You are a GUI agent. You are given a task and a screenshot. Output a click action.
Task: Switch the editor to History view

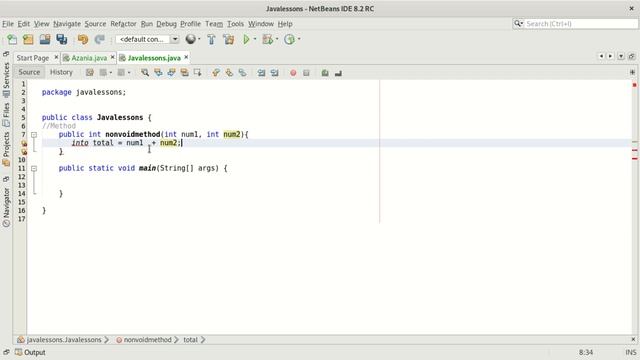[x=61, y=72]
